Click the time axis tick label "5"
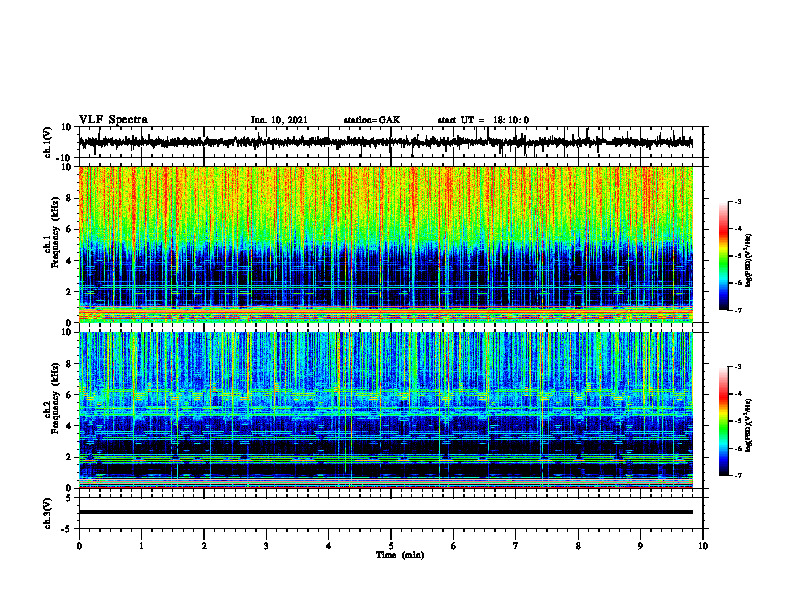Image resolution: width=792 pixels, height=612 pixels. pyautogui.click(x=391, y=546)
